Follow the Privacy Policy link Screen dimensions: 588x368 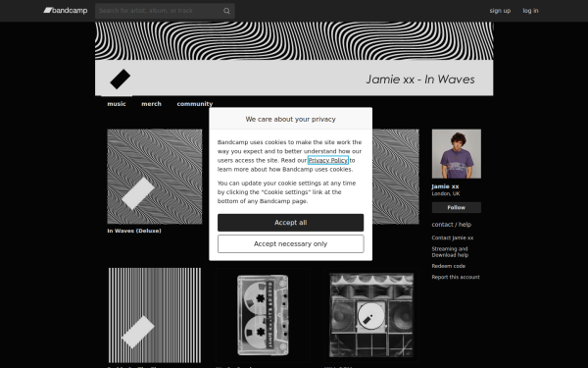327,160
